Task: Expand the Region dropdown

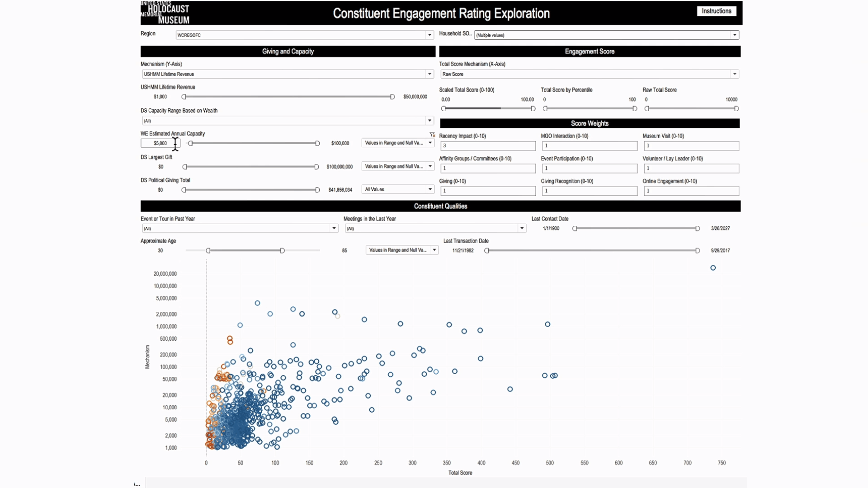Action: (x=429, y=35)
